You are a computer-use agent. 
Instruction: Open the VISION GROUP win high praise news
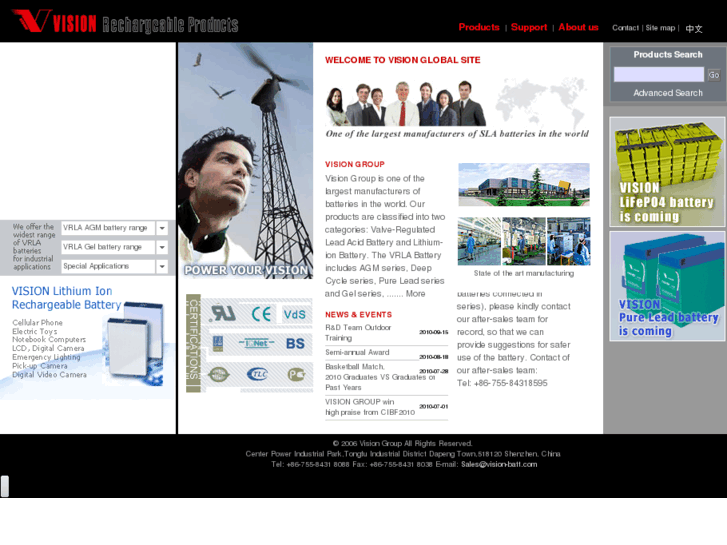[x=370, y=407]
